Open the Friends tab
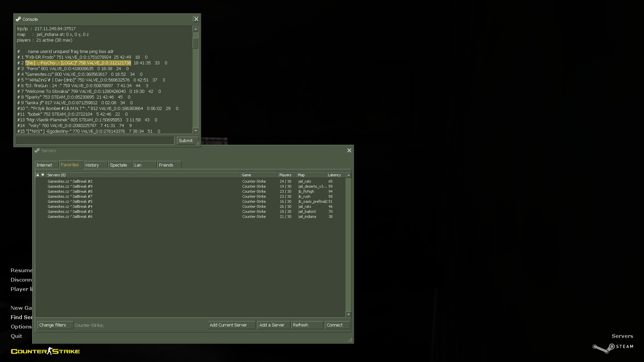644x362 pixels. [x=169, y=165]
